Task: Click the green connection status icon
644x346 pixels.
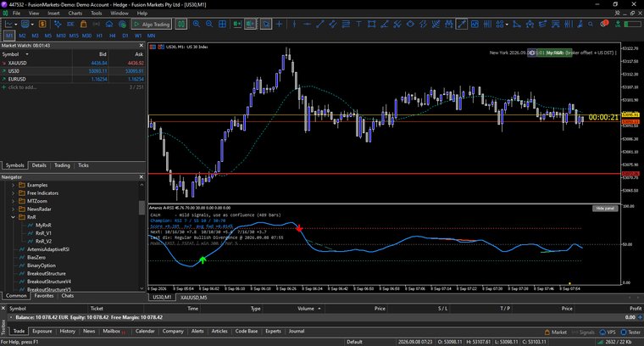Action: pyautogui.click(x=617, y=25)
